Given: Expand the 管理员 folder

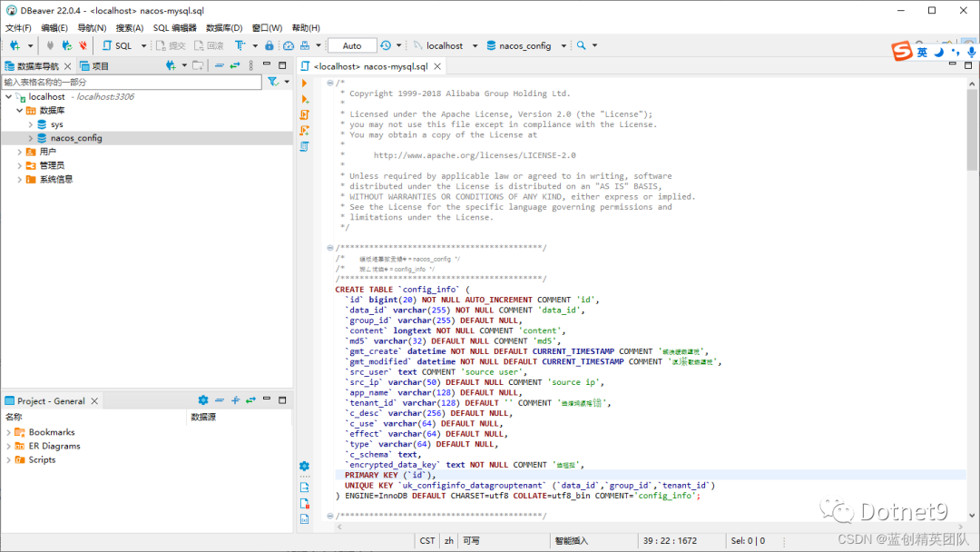Looking at the screenshot, I should (x=20, y=165).
